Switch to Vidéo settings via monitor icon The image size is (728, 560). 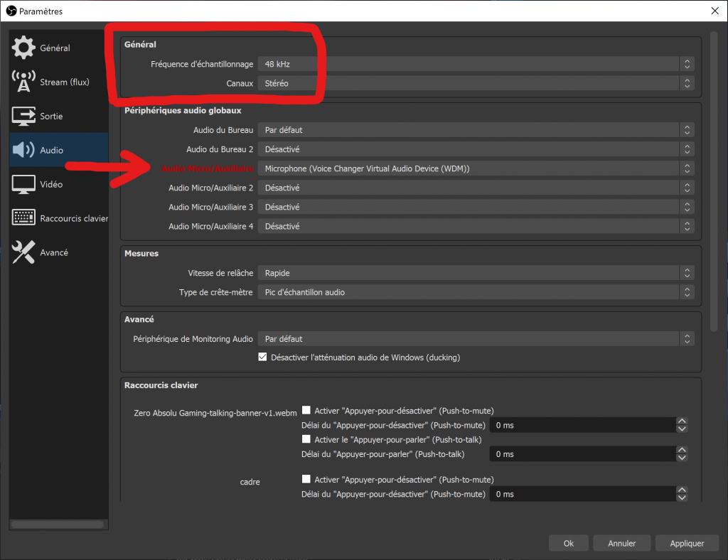tap(23, 183)
